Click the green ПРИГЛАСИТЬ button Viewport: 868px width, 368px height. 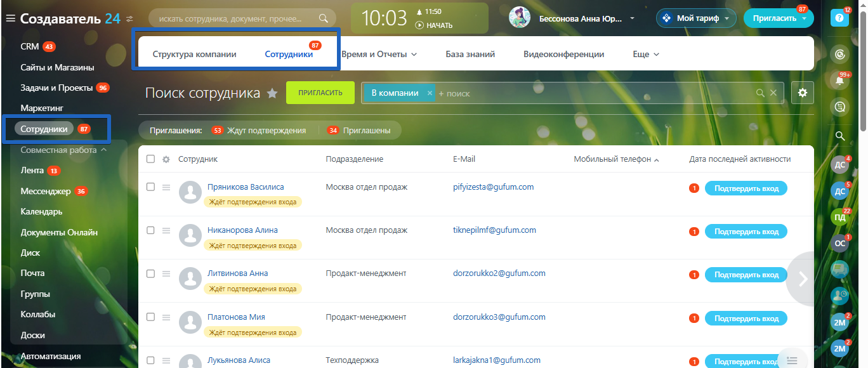320,93
